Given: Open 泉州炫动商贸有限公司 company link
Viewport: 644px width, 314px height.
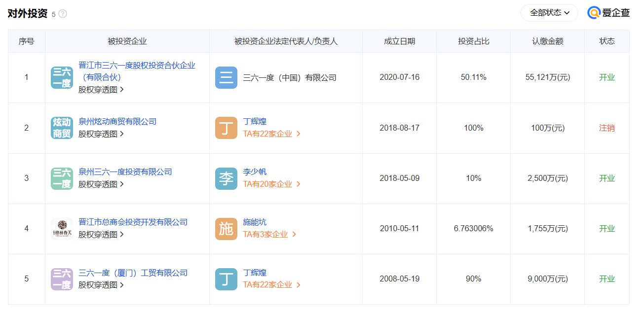Looking at the screenshot, I should [117, 121].
